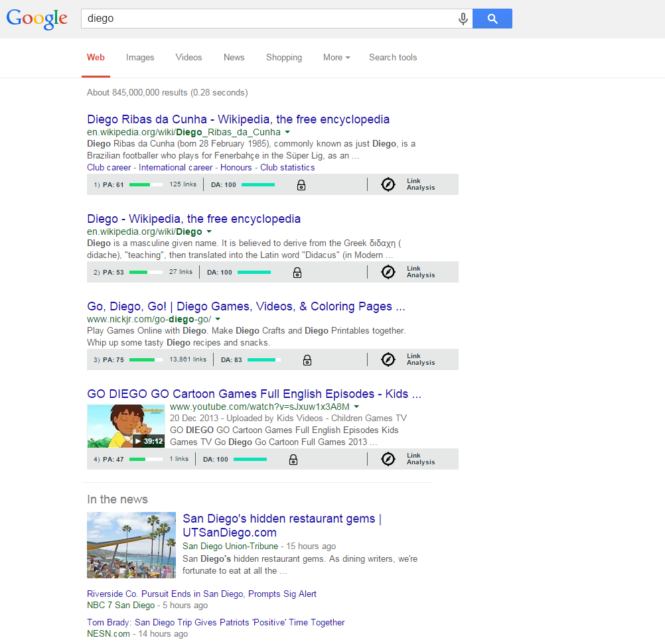Open GO DIEGO GO Cartoon Games YouTube result
This screenshot has height=644, width=665.
[x=254, y=394]
